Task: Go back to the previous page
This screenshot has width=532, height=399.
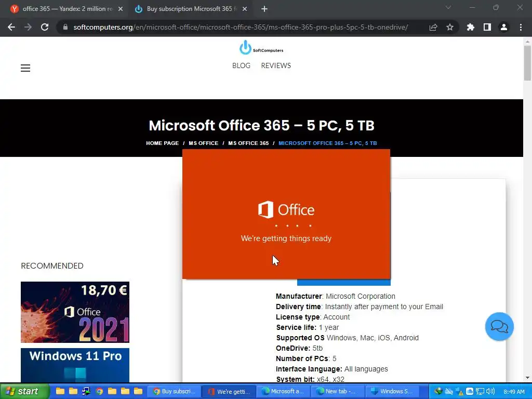Action: (x=11, y=27)
